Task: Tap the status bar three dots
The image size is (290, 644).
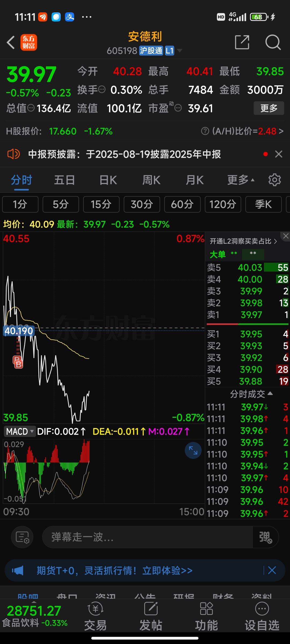Action: (x=86, y=17)
